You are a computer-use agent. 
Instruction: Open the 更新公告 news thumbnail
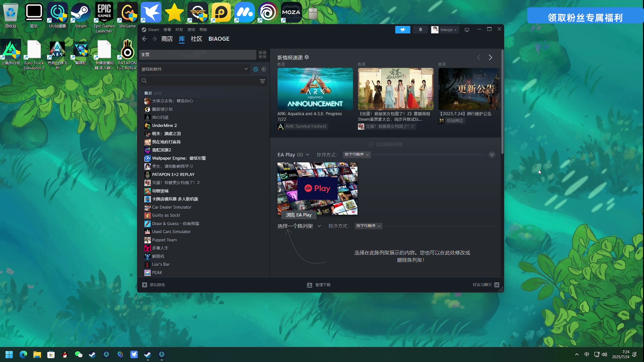(x=469, y=89)
